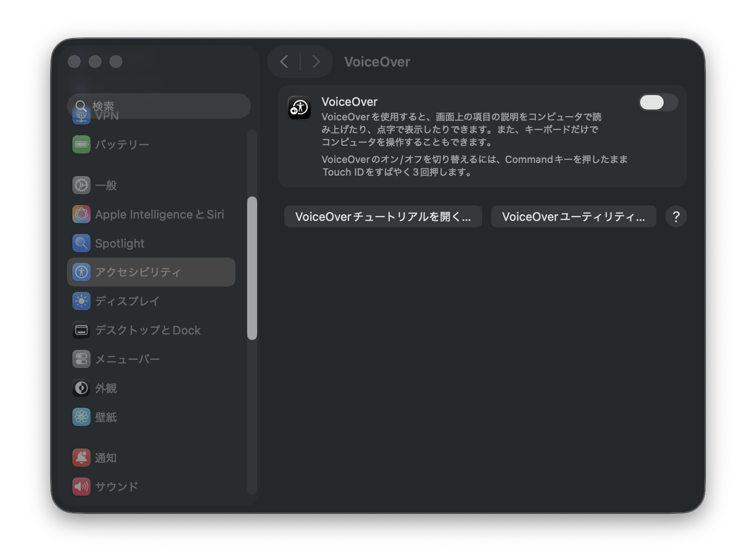Open サウンド sidebar label

[x=117, y=487]
